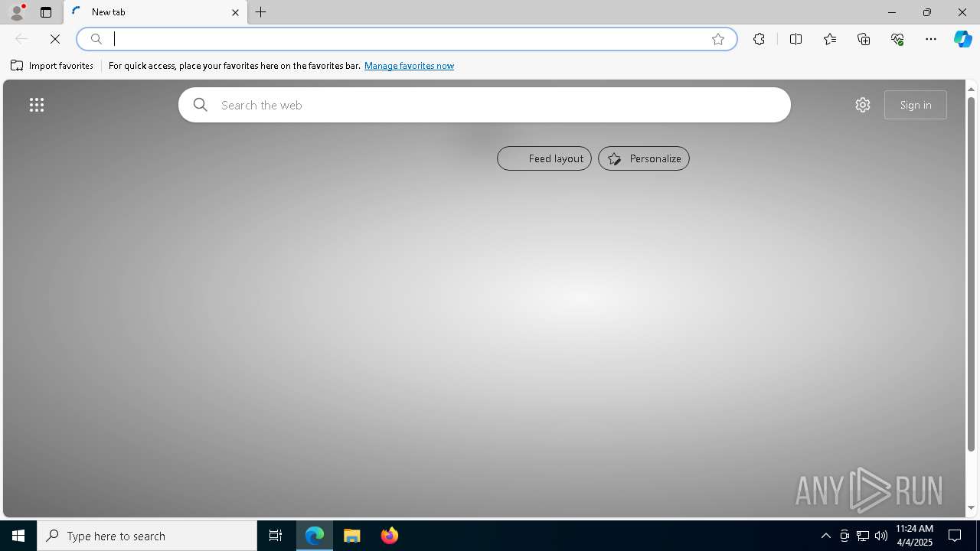Viewport: 980px width, 551px height.
Task: Open the tab actions menu icon
Action: coord(46,12)
